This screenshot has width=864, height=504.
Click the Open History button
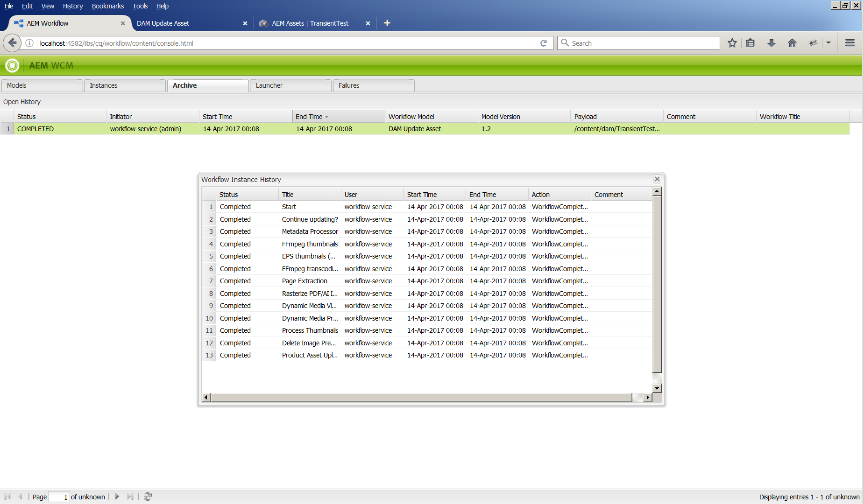(22, 102)
